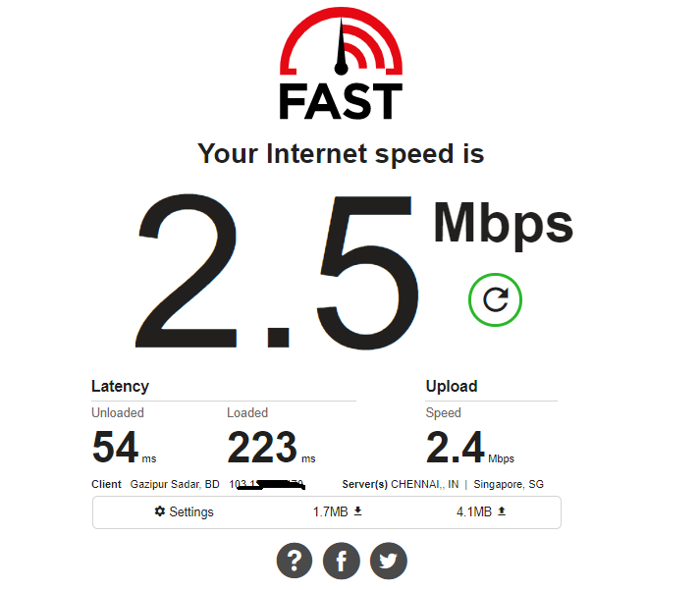Viewport: 700px width, 590px height.
Task: Click the 1.7MB downloaded data label
Action: (x=330, y=511)
